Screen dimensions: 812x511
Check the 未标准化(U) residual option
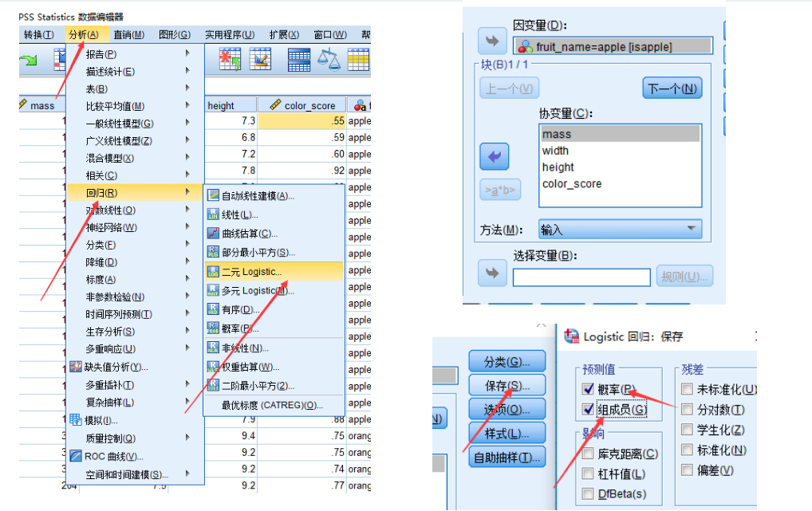[688, 389]
